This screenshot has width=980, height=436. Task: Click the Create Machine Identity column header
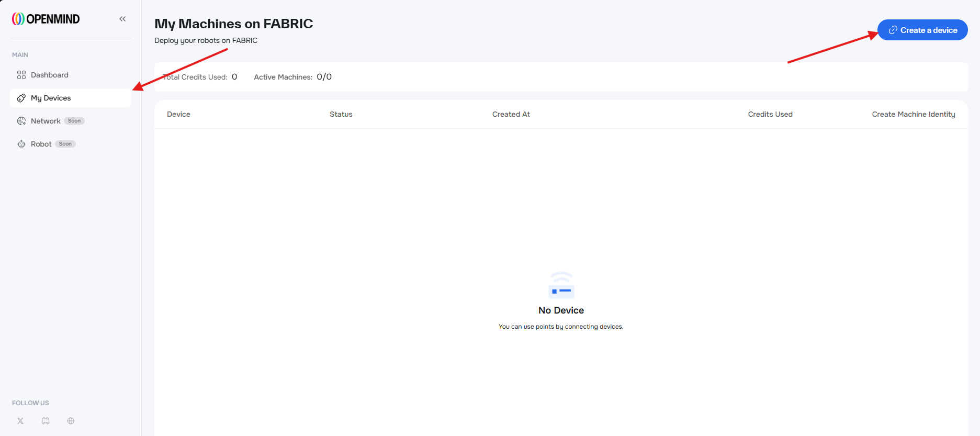click(913, 114)
